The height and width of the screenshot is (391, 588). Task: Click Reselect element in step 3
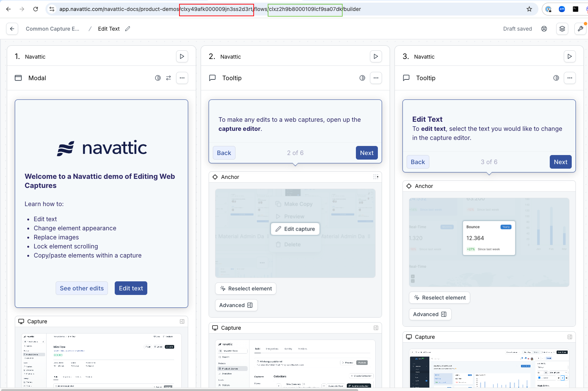tap(440, 298)
